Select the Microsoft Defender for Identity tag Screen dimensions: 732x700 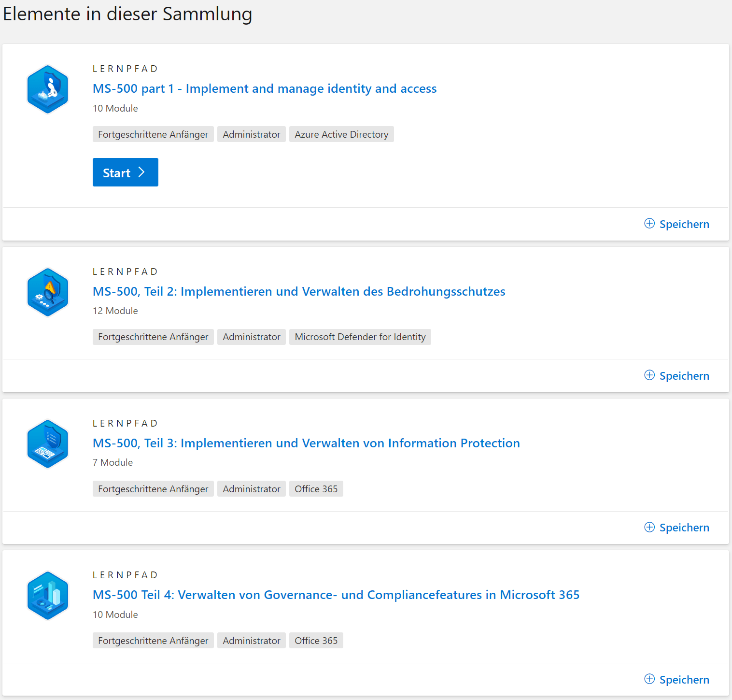click(360, 337)
